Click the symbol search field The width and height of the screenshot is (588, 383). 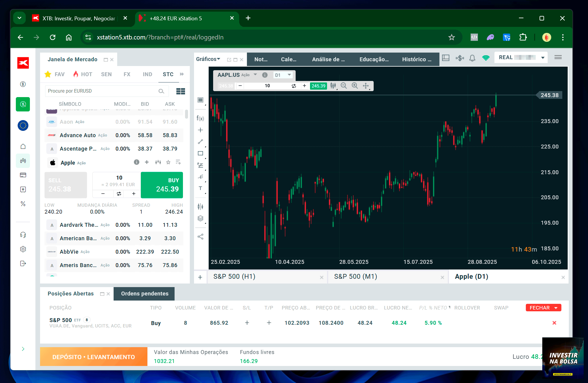(107, 91)
